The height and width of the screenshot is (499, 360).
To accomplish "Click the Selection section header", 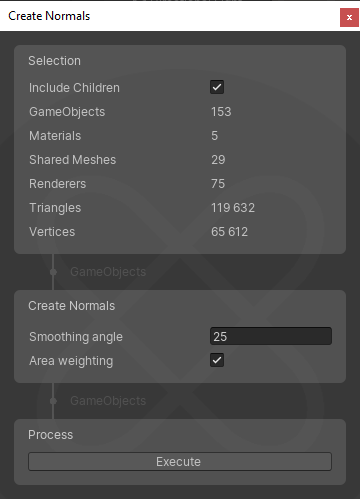I will [54, 61].
